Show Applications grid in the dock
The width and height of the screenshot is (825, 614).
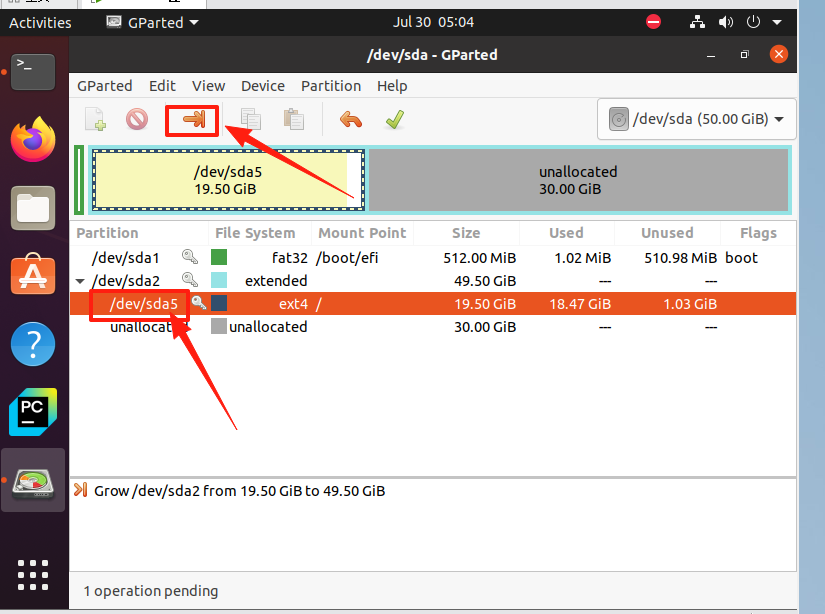click(x=33, y=575)
